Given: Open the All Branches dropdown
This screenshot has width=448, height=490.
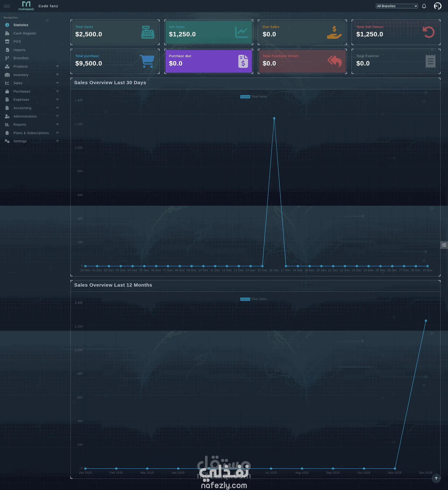Looking at the screenshot, I should [x=396, y=6].
